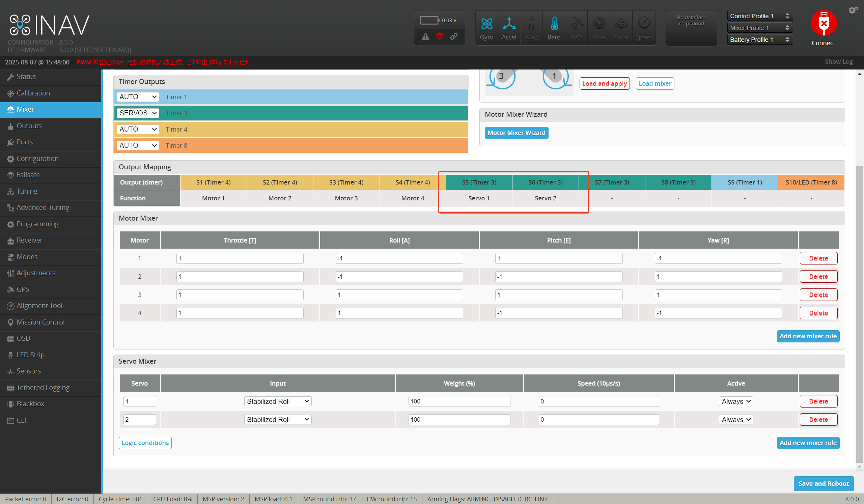Click Save and Reboot
864x504 pixels.
coord(824,483)
